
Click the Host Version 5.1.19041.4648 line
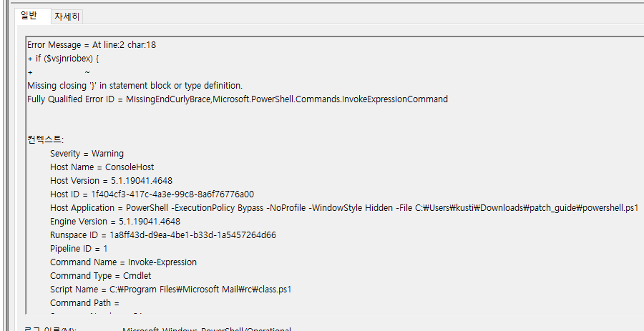point(111,180)
